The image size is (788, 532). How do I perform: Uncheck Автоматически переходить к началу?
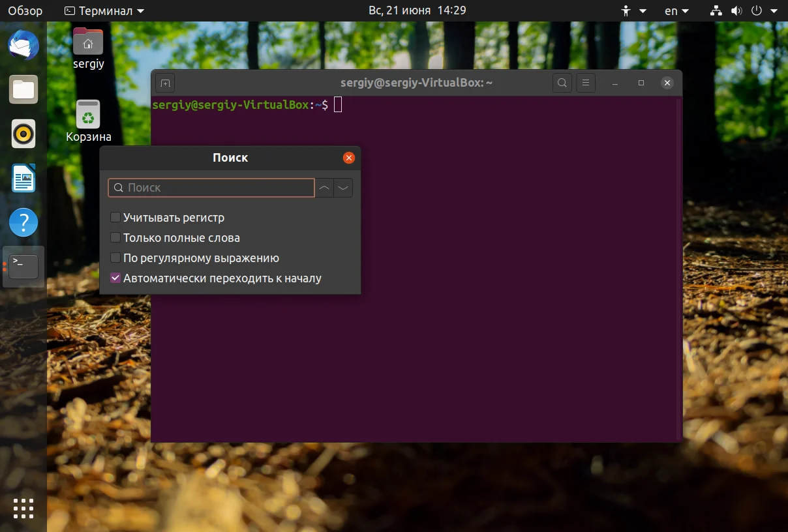pos(115,278)
